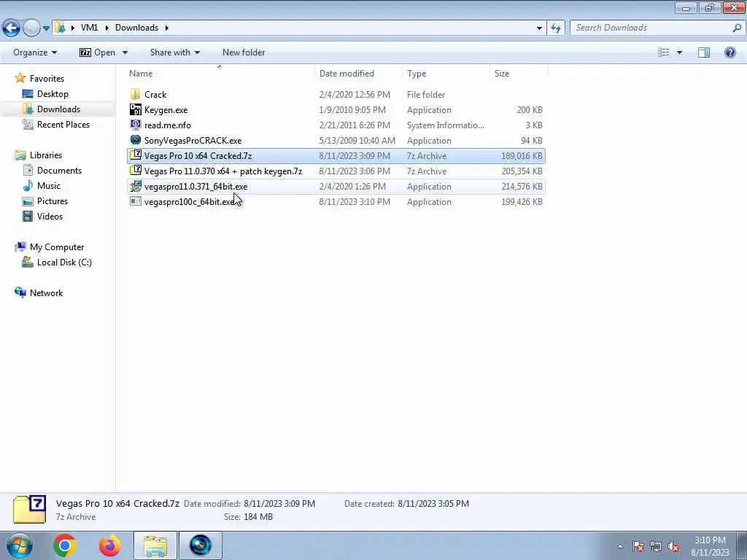Open Local Disk (C:)
Screen dimensions: 747x560
[64, 262]
